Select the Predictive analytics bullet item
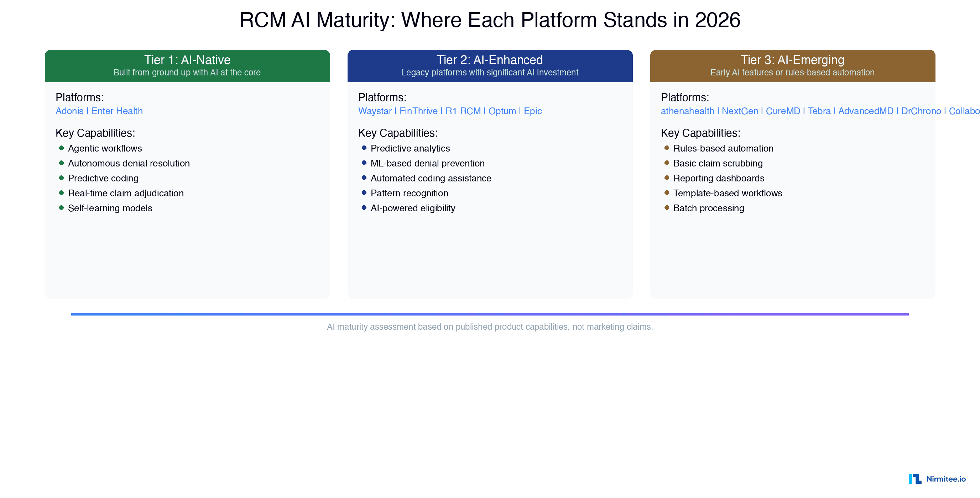The image size is (980, 498). point(410,148)
